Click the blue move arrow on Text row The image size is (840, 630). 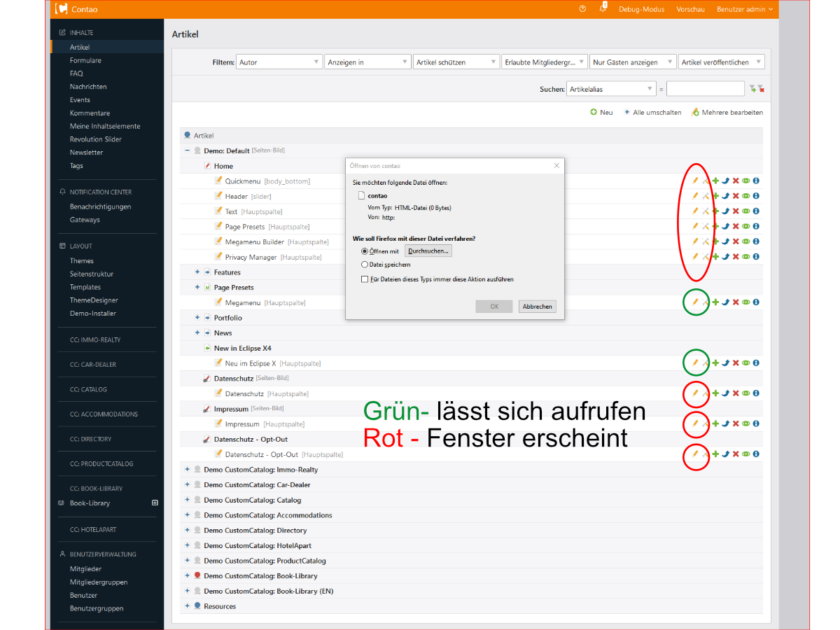tap(726, 211)
